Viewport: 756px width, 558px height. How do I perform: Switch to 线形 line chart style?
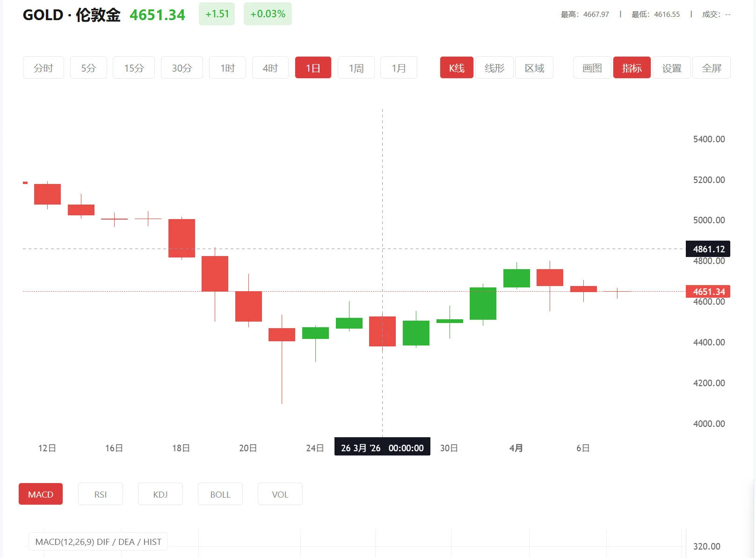[494, 67]
